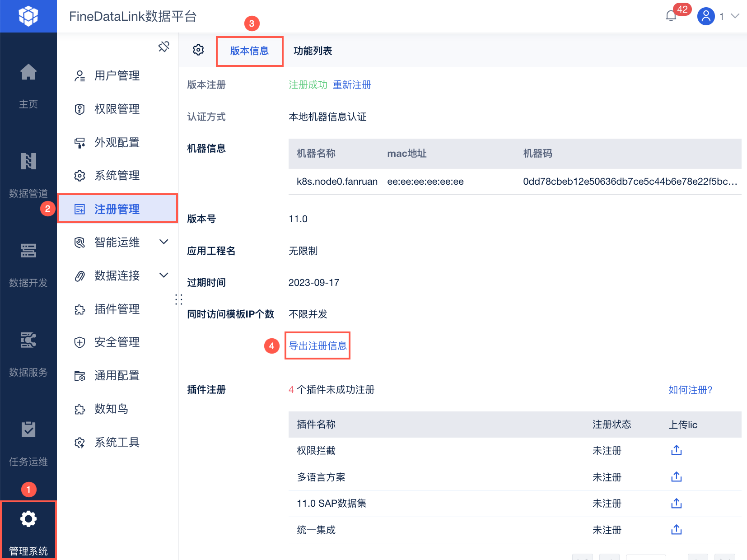Open the user account dropdown arrow

735,16
